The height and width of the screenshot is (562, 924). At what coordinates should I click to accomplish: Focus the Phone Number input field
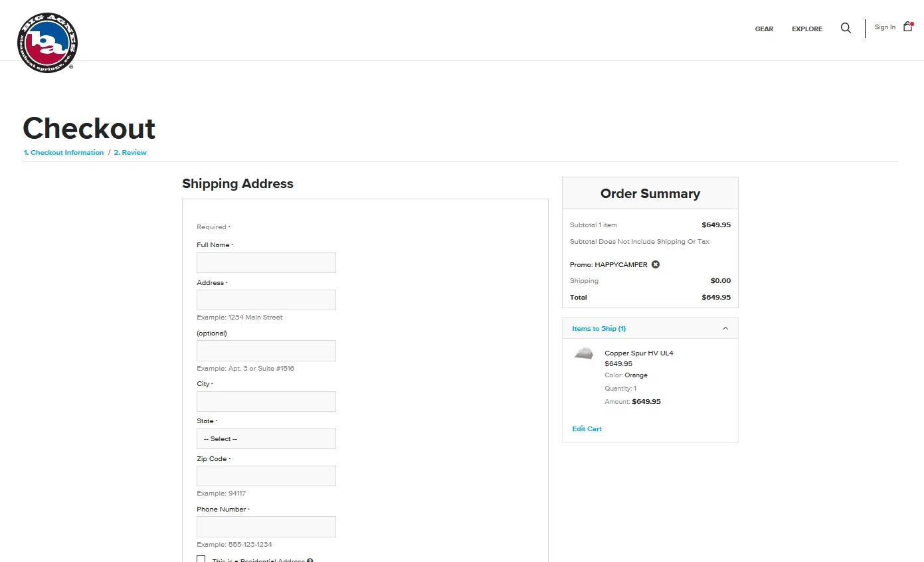(x=266, y=527)
